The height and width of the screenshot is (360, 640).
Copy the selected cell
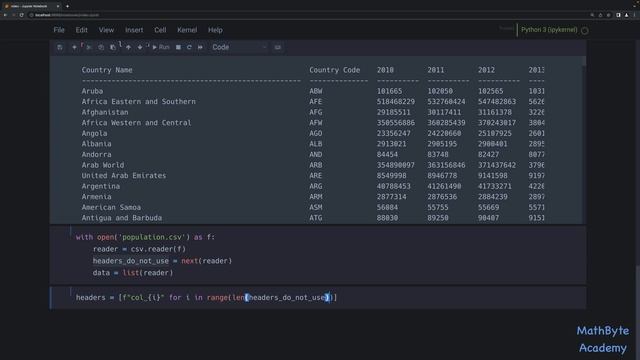101,47
